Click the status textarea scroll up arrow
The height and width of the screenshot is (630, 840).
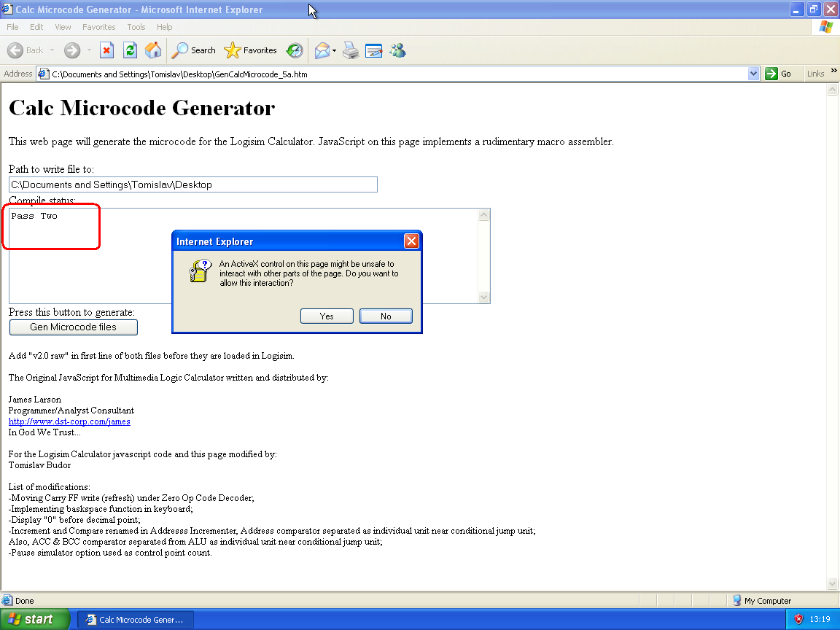coord(483,215)
